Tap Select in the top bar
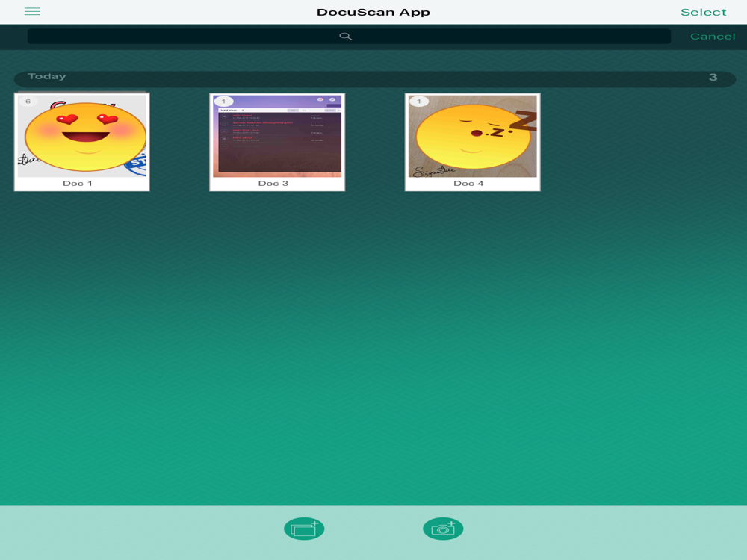The image size is (747, 560). (703, 13)
